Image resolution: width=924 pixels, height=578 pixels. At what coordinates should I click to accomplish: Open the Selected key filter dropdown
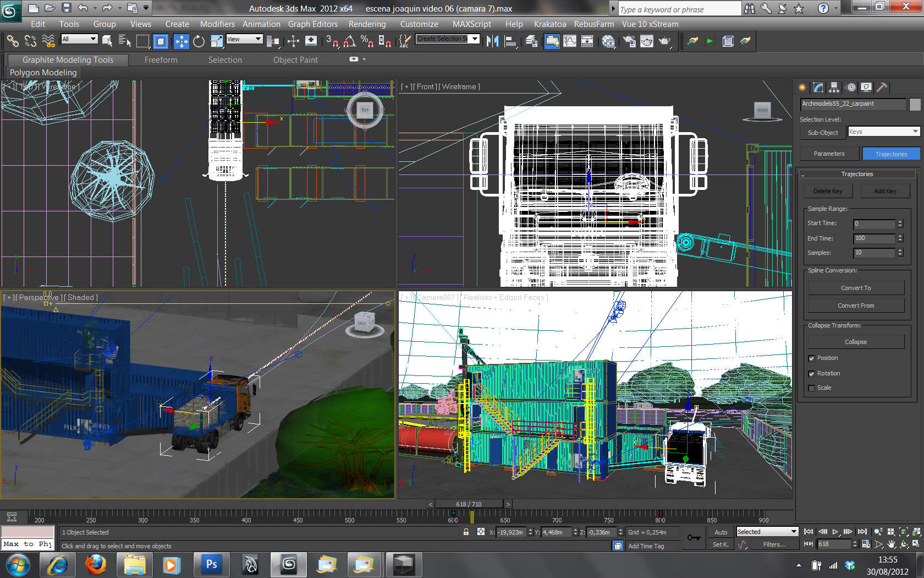click(x=767, y=532)
